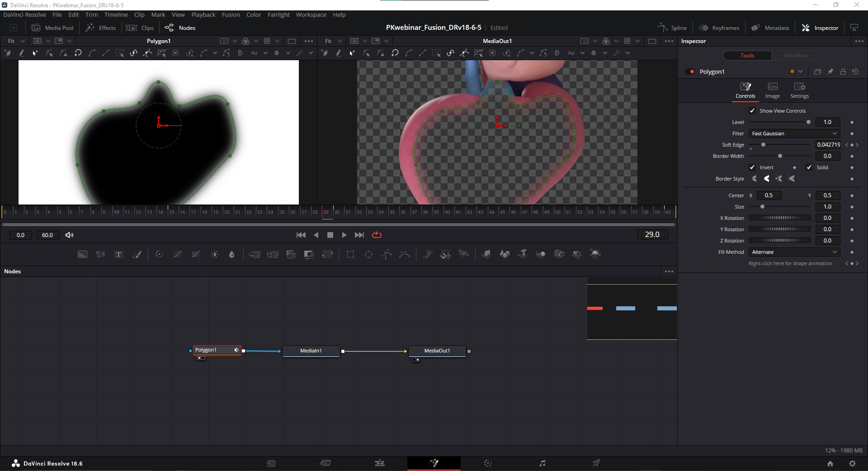The image size is (868, 471).
Task: Open left viewer options three-dot menu
Action: [309, 41]
